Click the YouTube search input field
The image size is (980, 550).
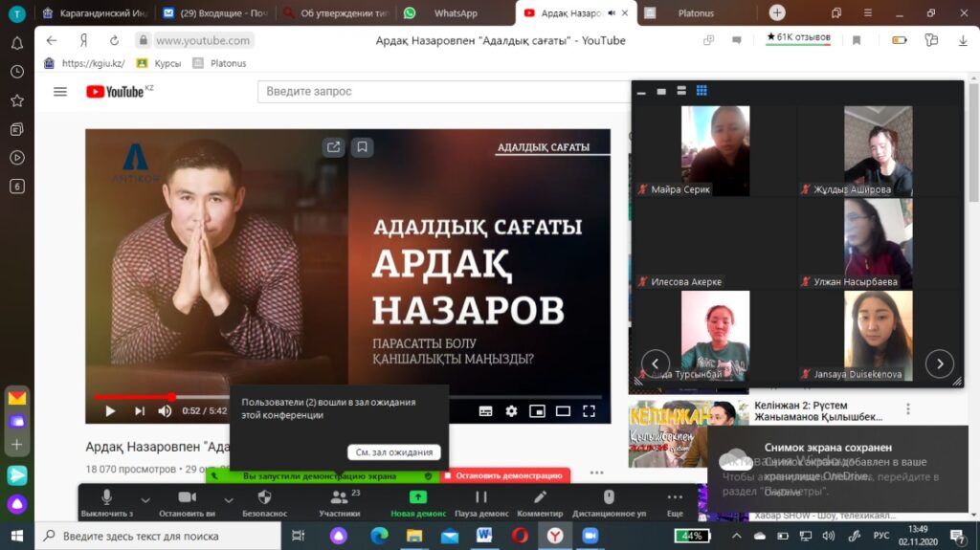tap(443, 92)
